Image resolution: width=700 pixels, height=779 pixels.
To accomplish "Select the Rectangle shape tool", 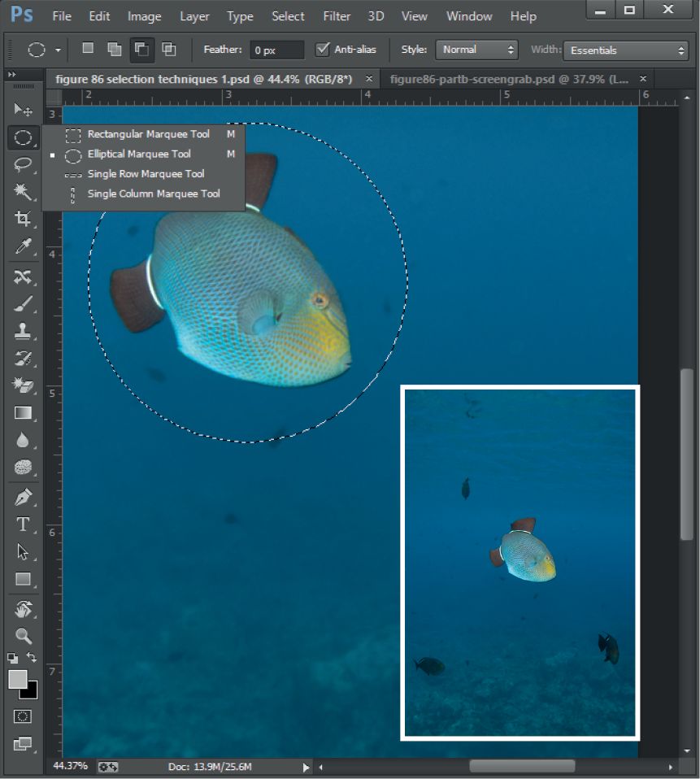I will pos(23,579).
